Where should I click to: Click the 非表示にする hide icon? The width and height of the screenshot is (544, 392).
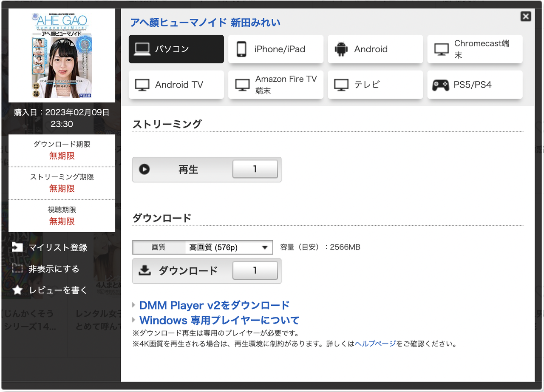[x=17, y=269]
